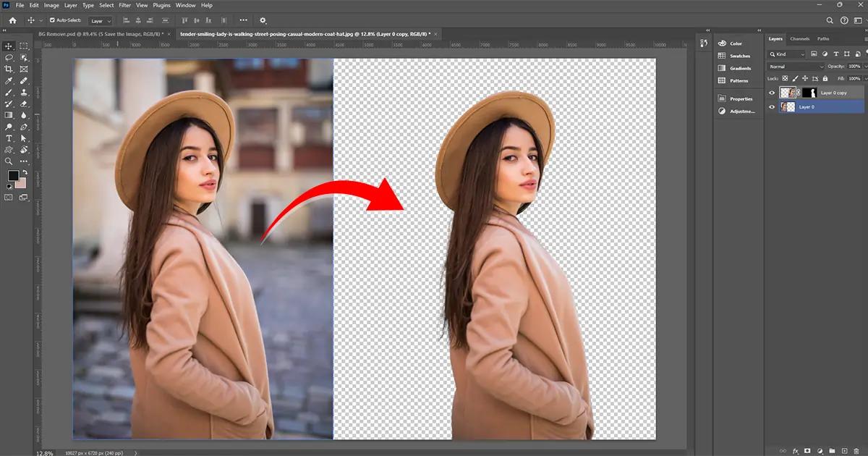Screen dimensions: 868x456
Task: Select the Lasso tool
Action: point(9,57)
